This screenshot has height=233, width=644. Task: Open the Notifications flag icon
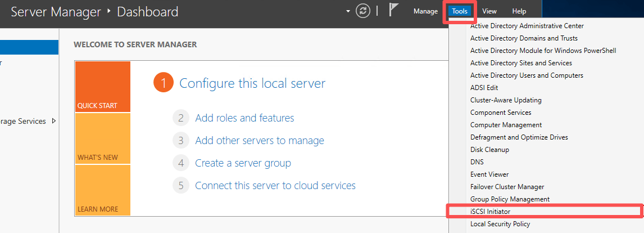[394, 10]
